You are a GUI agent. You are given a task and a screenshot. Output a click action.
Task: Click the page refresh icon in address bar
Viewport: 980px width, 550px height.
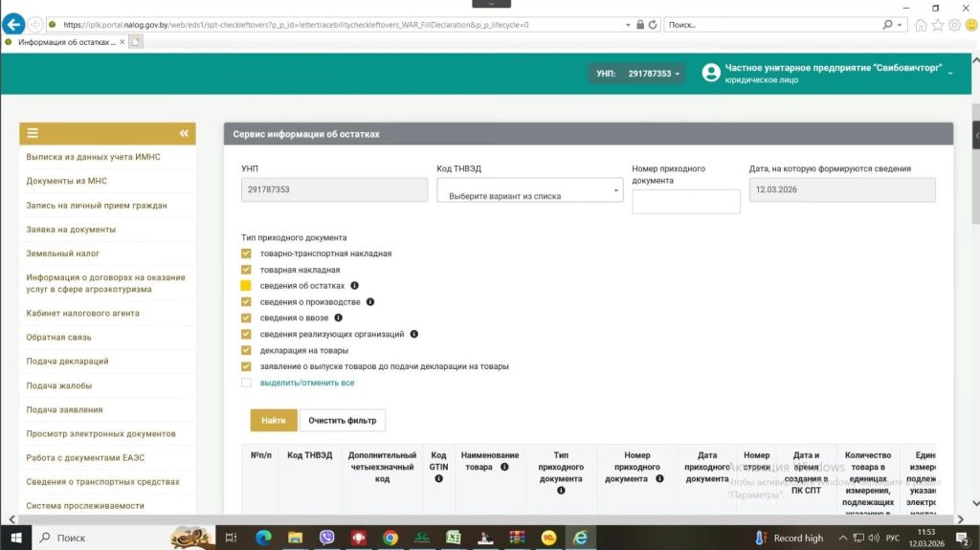coord(653,24)
